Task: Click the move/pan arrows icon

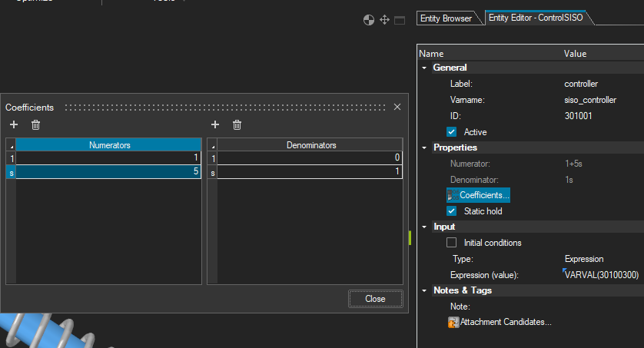Action: click(384, 20)
